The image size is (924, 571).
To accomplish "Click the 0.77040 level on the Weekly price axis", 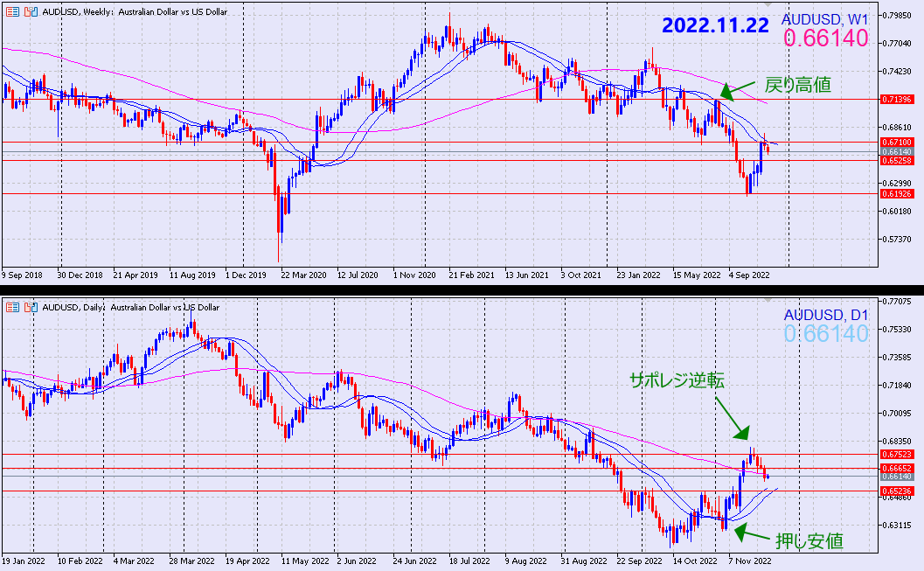I will tap(896, 43).
